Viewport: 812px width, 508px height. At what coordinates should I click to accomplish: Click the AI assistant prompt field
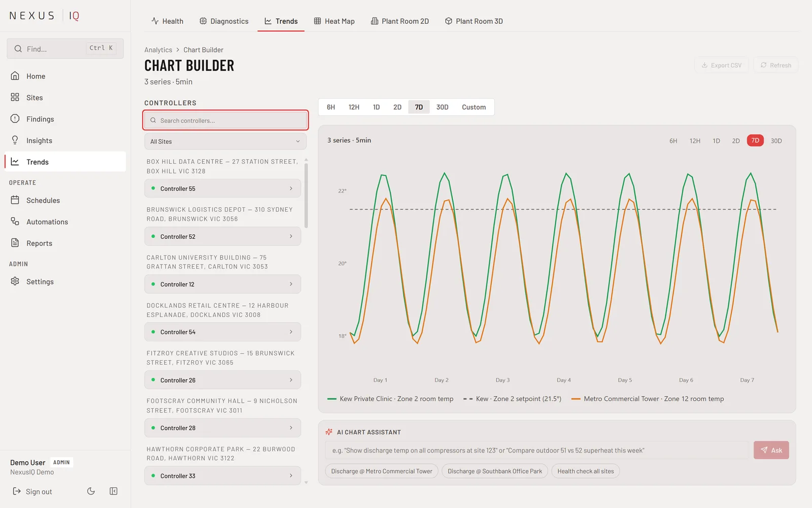point(536,450)
